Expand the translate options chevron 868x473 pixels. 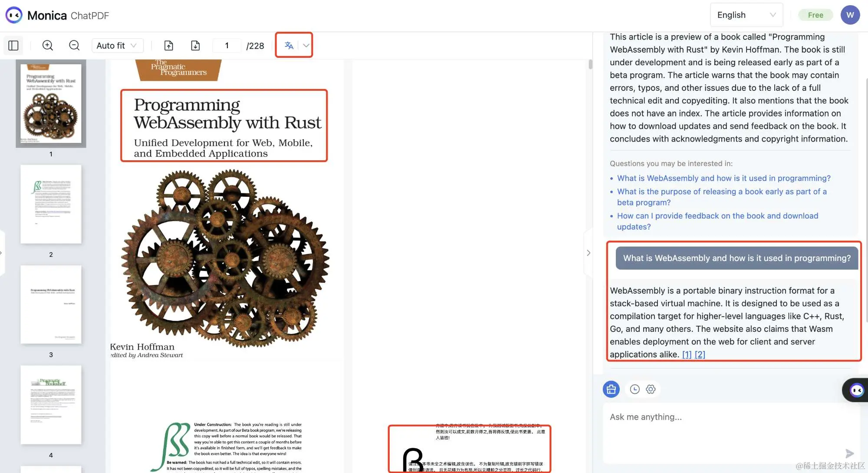[306, 46]
